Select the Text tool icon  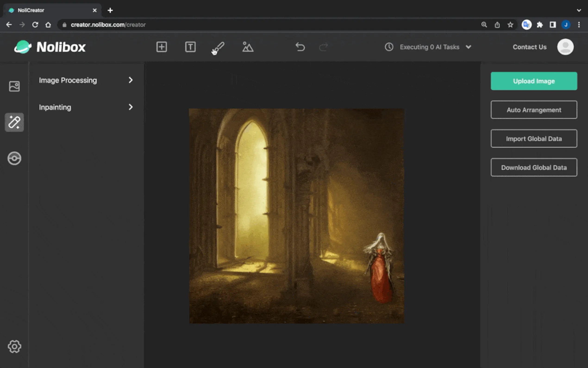pyautogui.click(x=190, y=47)
